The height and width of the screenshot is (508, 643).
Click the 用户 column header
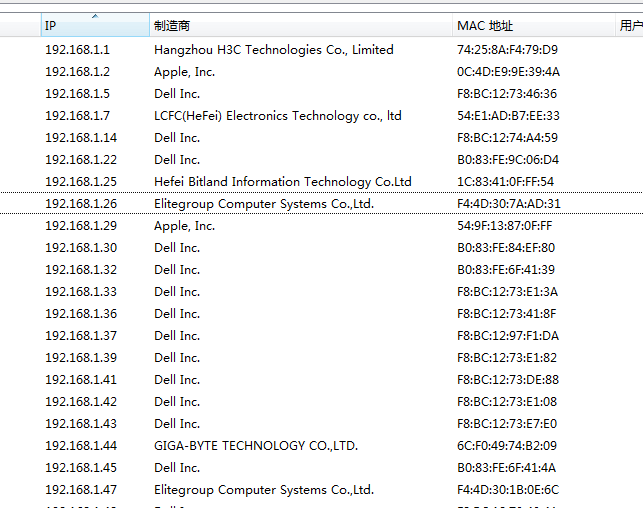coord(630,26)
